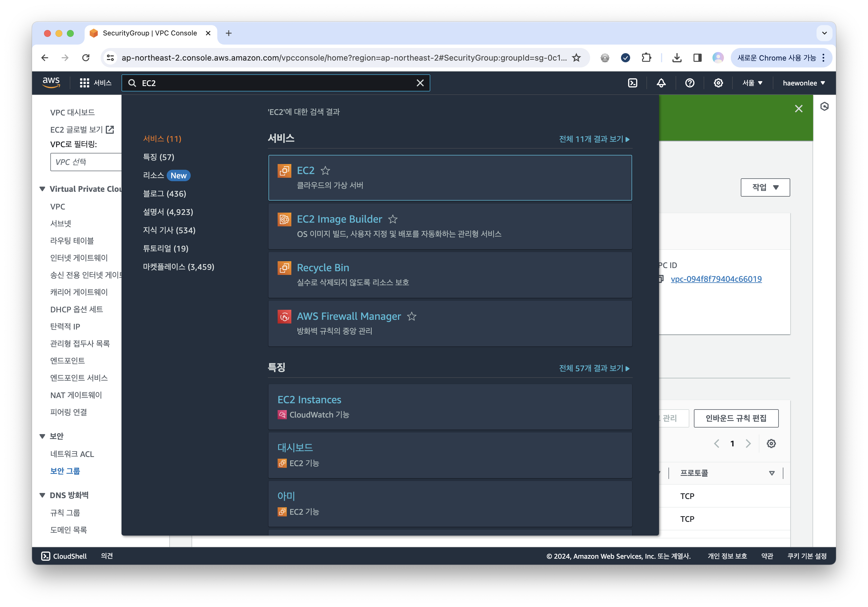Screen dimensions: 868x607
Task: Favorite EC2 using its star toggle
Action: coord(325,171)
